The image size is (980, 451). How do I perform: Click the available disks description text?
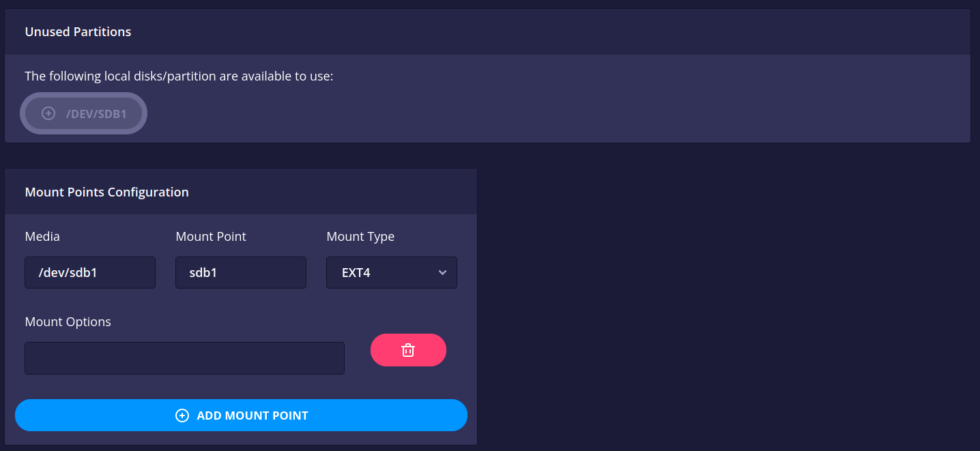(x=179, y=76)
